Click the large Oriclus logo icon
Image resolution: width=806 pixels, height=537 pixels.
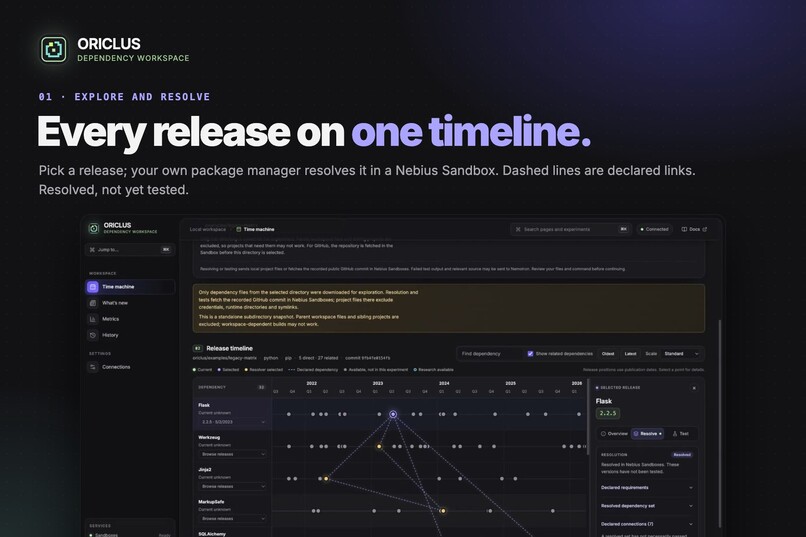pos(54,49)
